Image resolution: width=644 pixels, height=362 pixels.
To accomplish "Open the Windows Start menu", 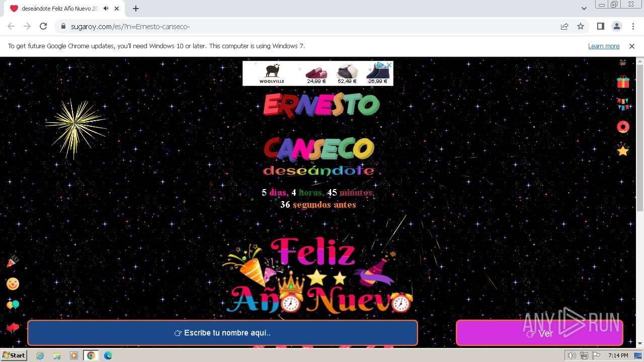I will click(14, 355).
